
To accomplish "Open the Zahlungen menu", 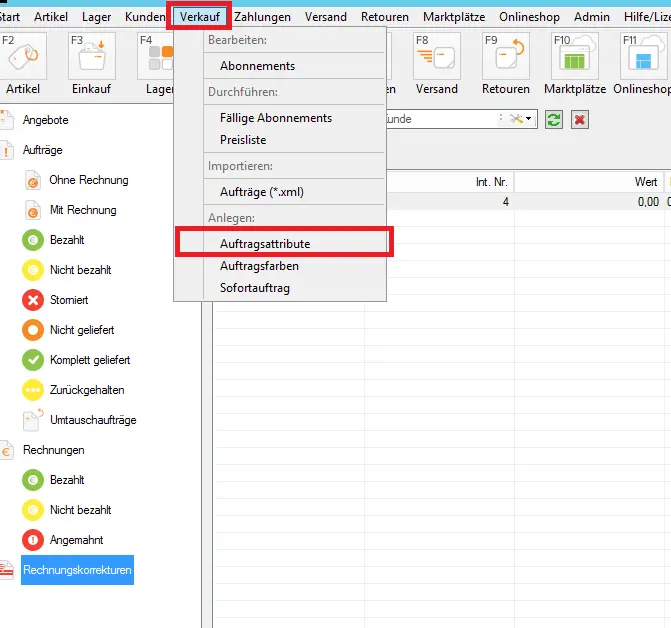I will point(262,17).
